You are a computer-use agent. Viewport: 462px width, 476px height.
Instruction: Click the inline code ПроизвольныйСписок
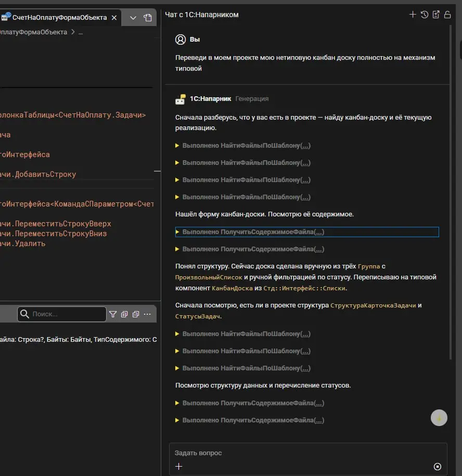tap(209, 277)
